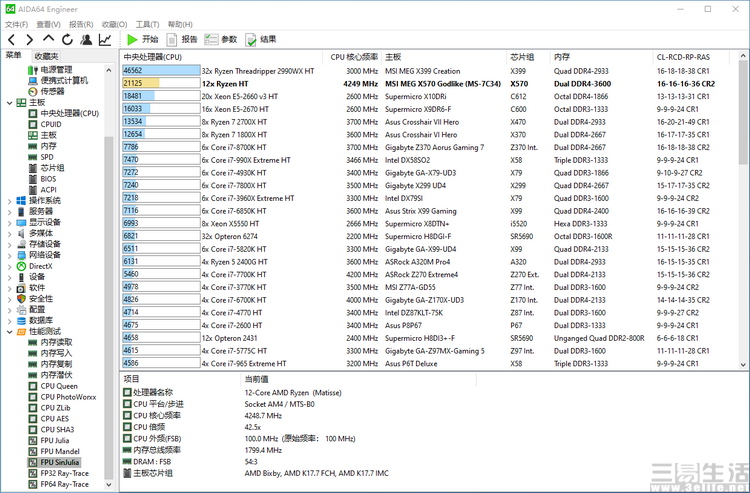Image resolution: width=750 pixels, height=493 pixels.
Task: Select CPU SHA3 benchmark
Action: coord(52,429)
